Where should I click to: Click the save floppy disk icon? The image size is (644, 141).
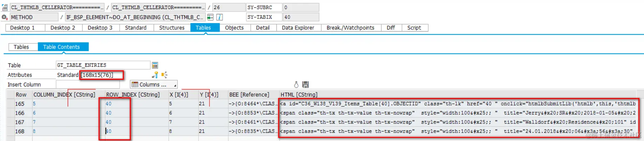pyautogui.click(x=306, y=84)
